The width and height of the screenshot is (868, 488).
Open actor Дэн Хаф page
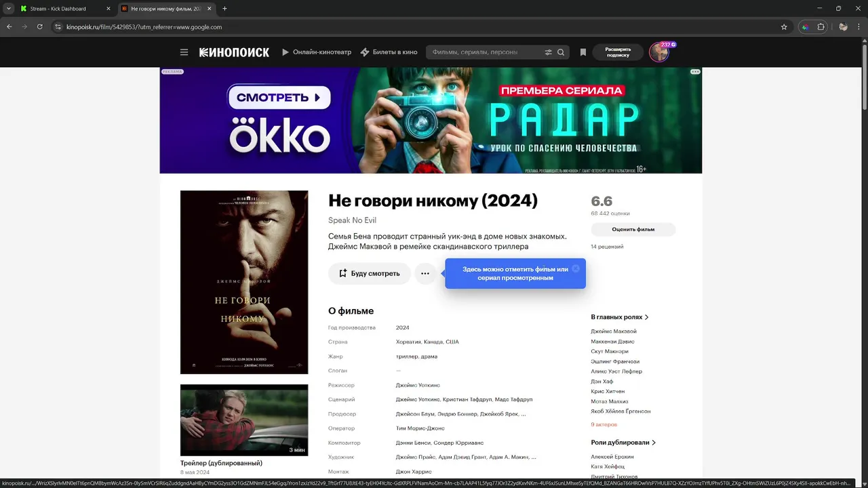(601, 382)
